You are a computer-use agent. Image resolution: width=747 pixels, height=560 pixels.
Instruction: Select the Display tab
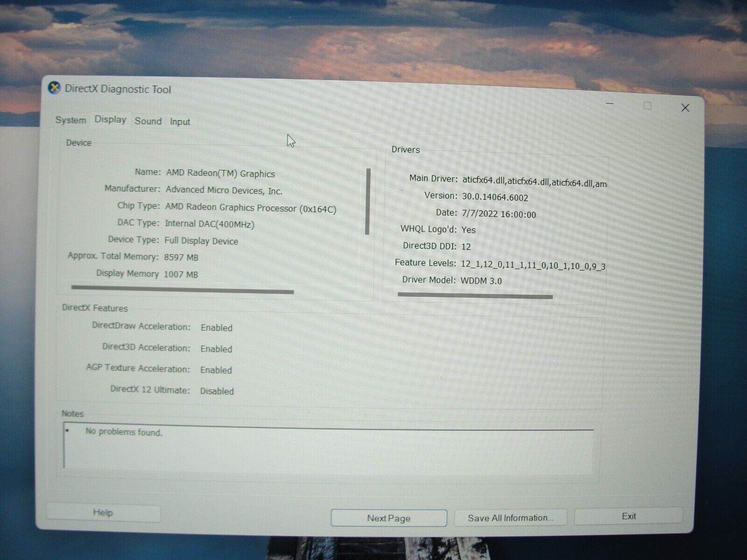point(110,120)
